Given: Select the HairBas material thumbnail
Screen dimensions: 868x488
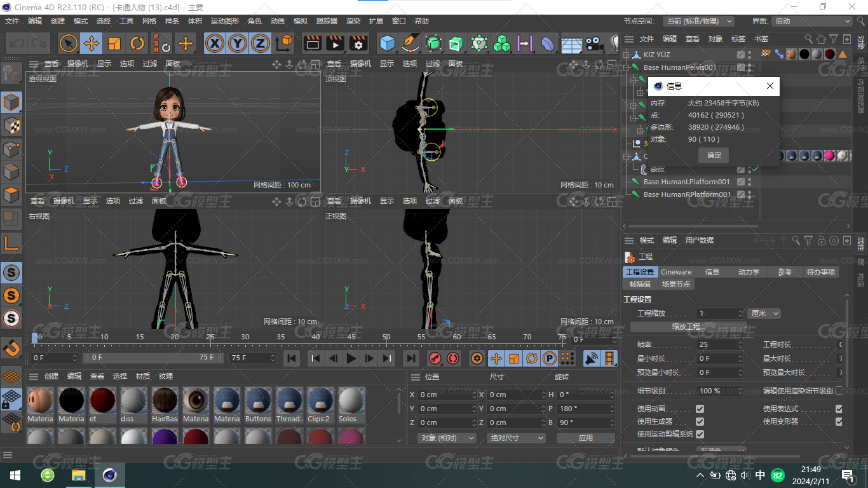Looking at the screenshot, I should point(165,405).
